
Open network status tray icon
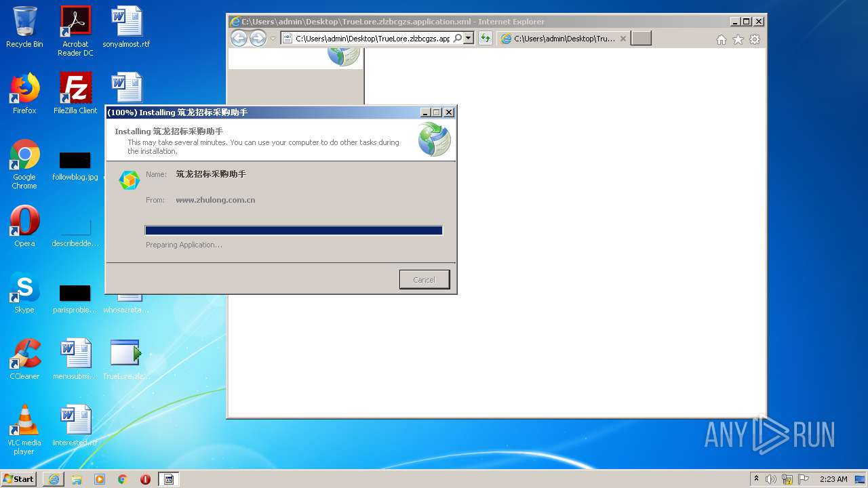[x=787, y=479]
